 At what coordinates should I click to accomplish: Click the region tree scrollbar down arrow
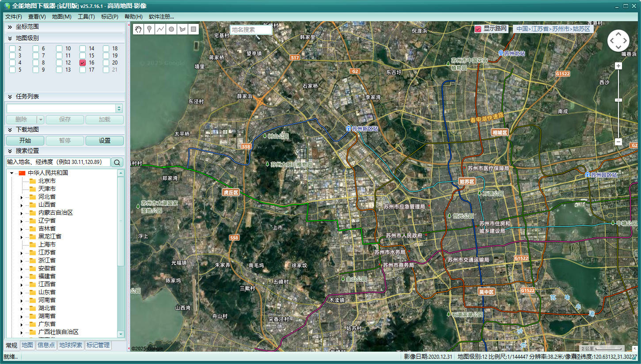121,334
